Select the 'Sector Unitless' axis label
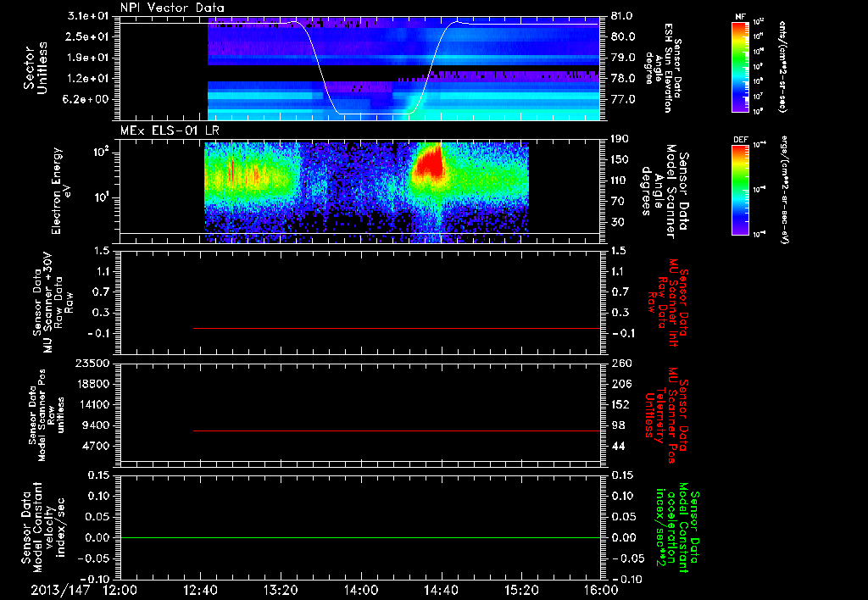This screenshot has width=868, height=600. coord(35,68)
